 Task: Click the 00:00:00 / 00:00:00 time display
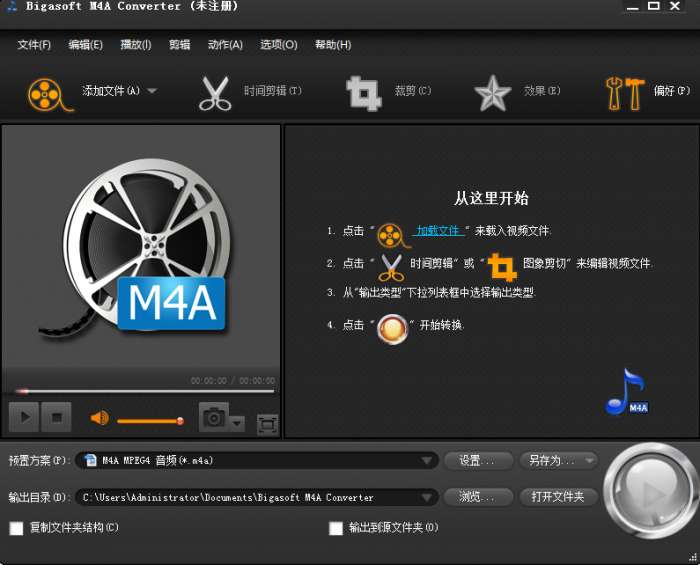pyautogui.click(x=233, y=381)
